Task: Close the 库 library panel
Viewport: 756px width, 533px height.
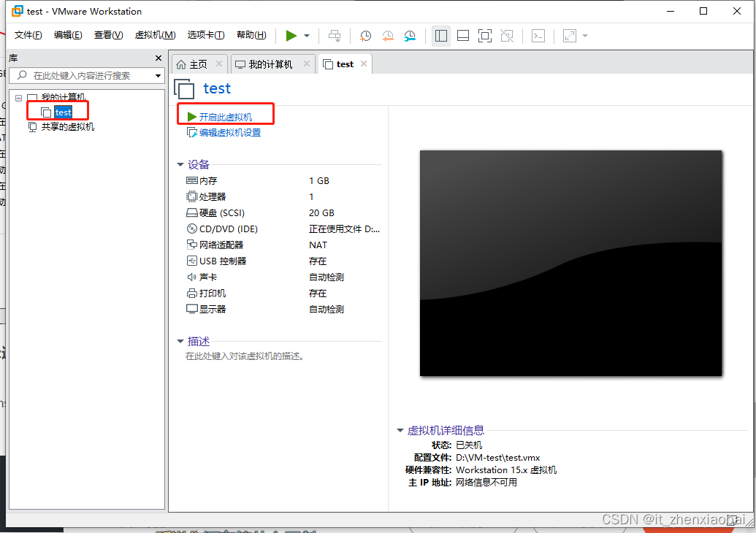Action: pyautogui.click(x=159, y=58)
